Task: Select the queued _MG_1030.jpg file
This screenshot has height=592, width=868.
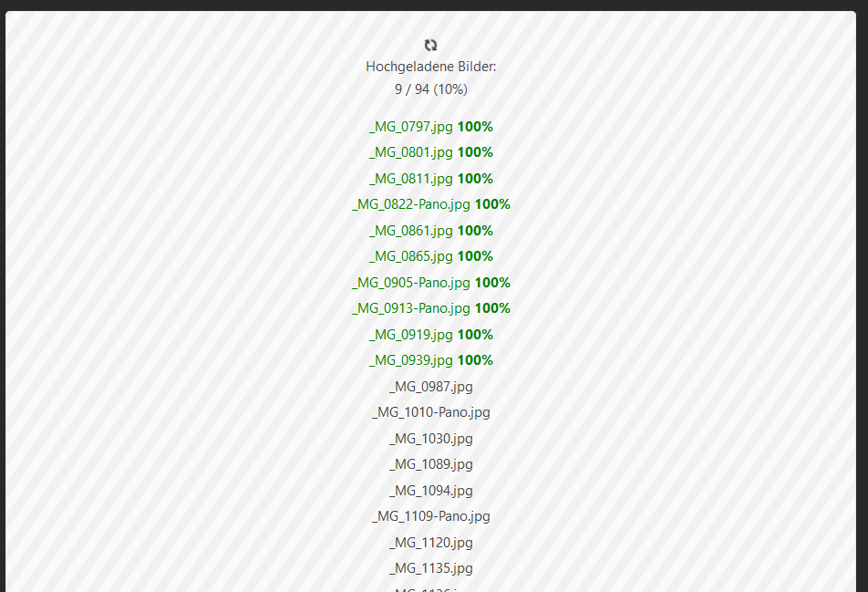Action: point(431,439)
